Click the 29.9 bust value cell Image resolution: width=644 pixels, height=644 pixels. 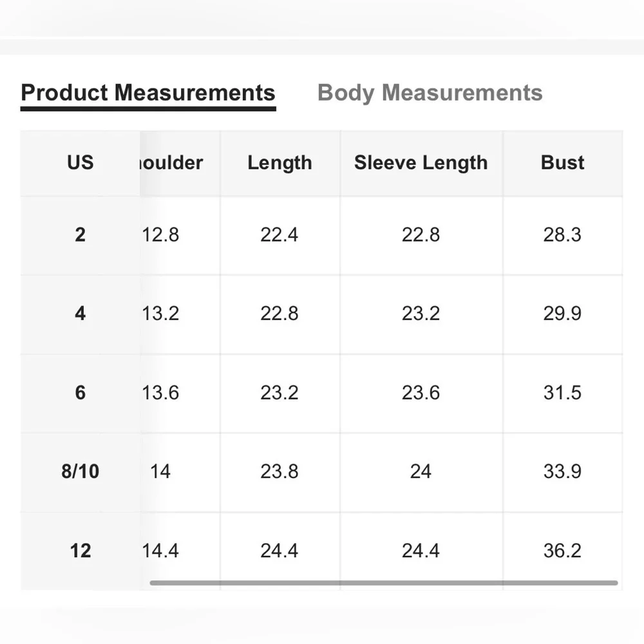click(x=562, y=314)
